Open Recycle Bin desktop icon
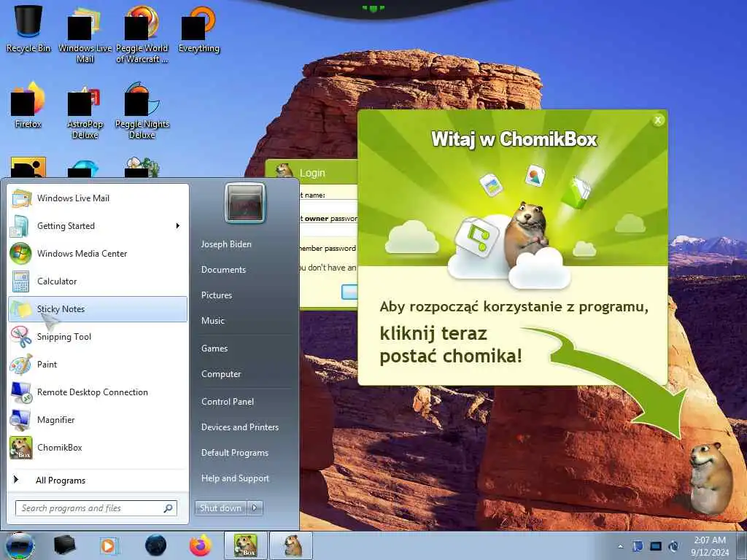747x560 pixels. (x=28, y=28)
